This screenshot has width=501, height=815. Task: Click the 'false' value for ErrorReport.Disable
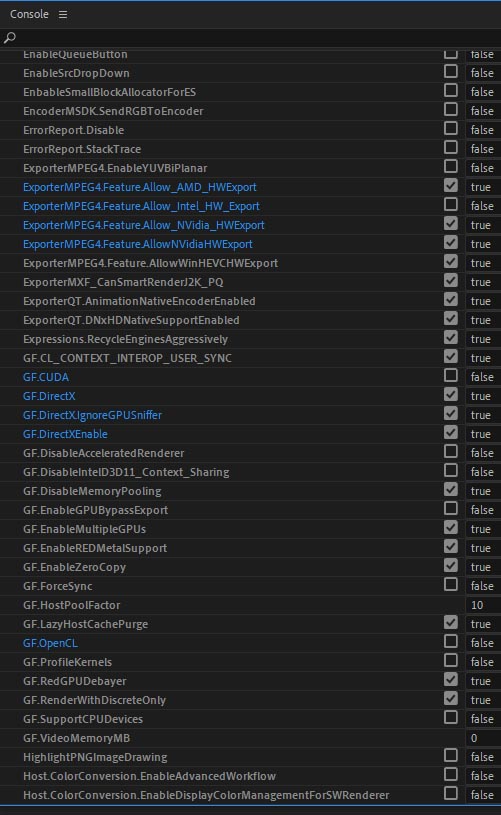coord(482,130)
